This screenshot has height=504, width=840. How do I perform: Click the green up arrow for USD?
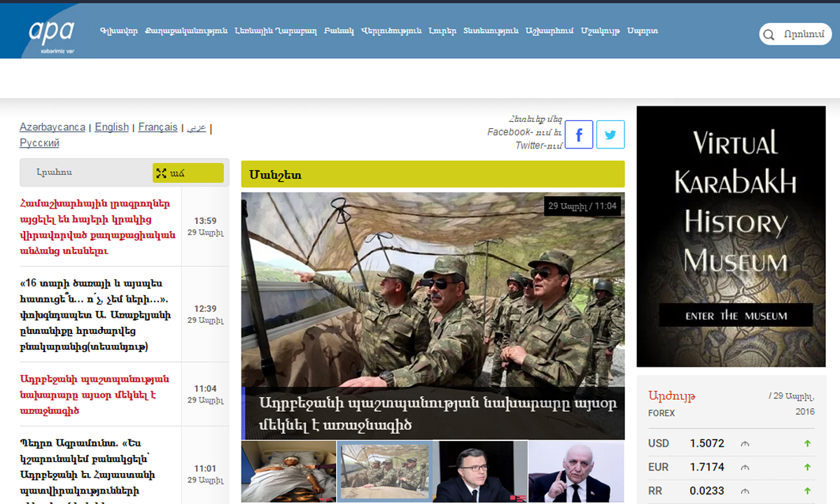click(807, 443)
